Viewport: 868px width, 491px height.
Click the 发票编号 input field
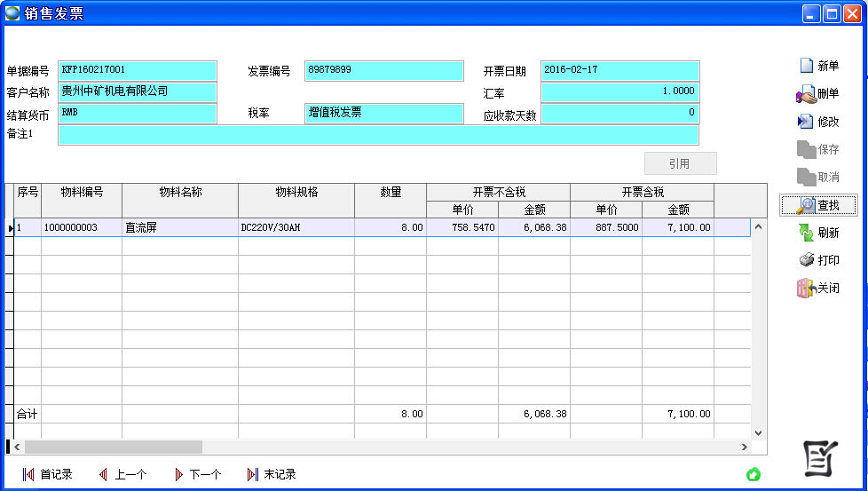coord(383,70)
